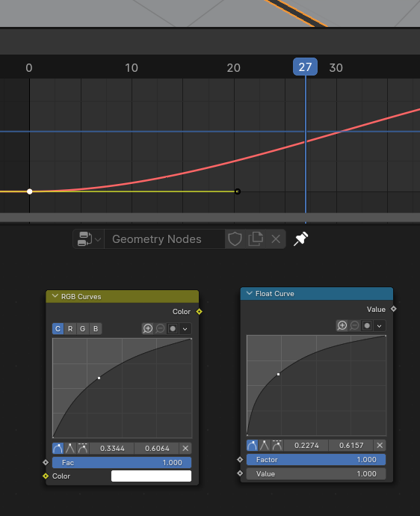Image resolution: width=420 pixels, height=516 pixels.
Task: Click the Color input socket of RGB Curves
Action: (x=46, y=476)
